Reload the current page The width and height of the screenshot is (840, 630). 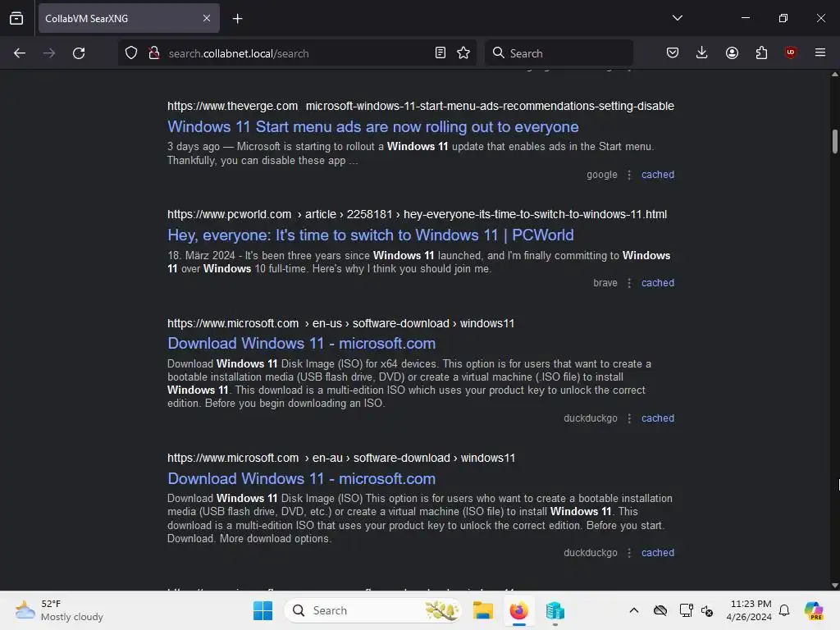(79, 53)
